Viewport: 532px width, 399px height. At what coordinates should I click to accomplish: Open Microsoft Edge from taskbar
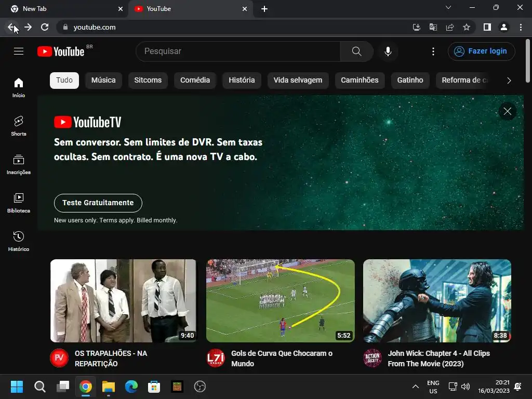[131, 387]
